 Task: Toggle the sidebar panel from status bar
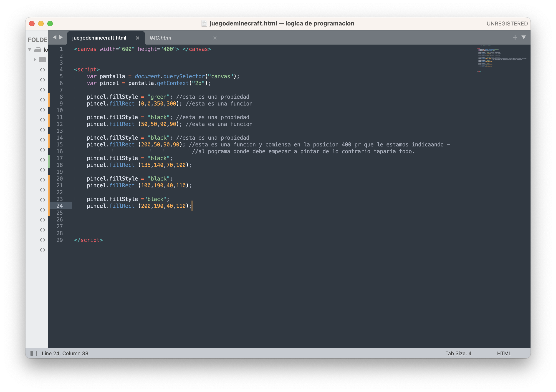click(34, 353)
